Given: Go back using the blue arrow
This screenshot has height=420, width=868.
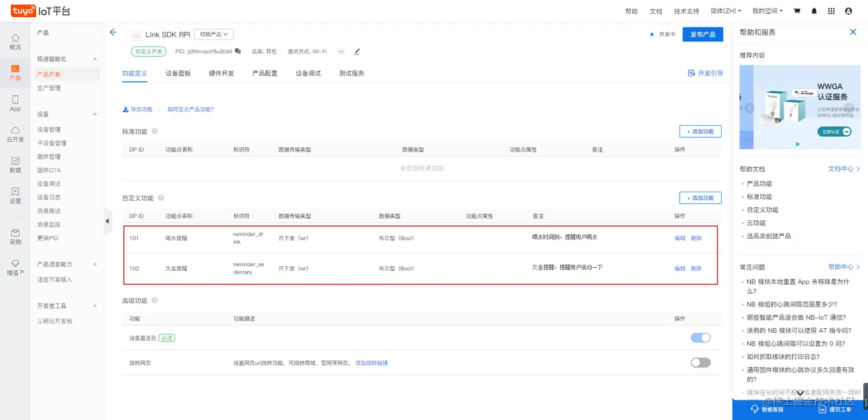Looking at the screenshot, I should [113, 32].
